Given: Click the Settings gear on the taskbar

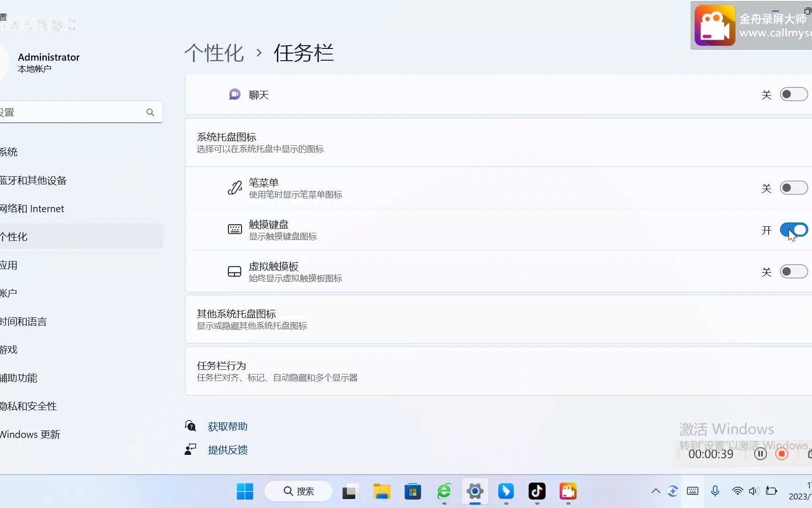Looking at the screenshot, I should (475, 491).
